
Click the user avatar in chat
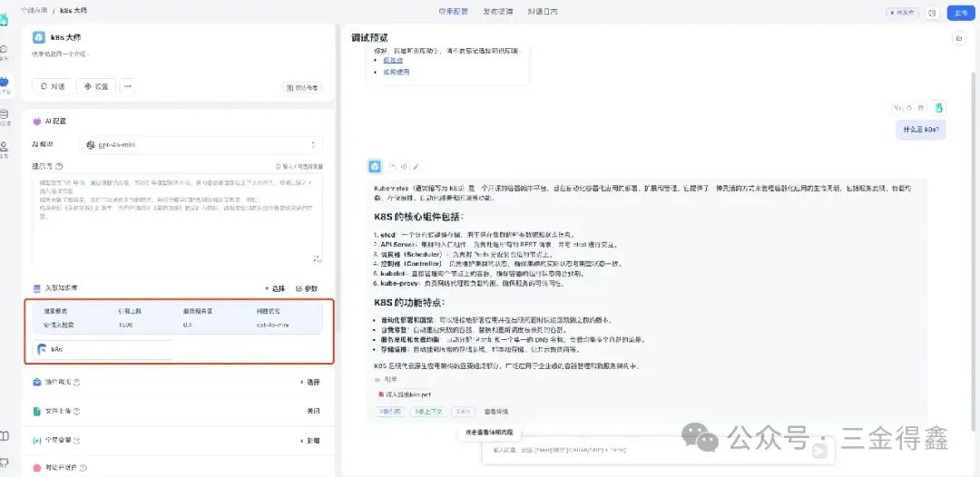click(x=939, y=107)
